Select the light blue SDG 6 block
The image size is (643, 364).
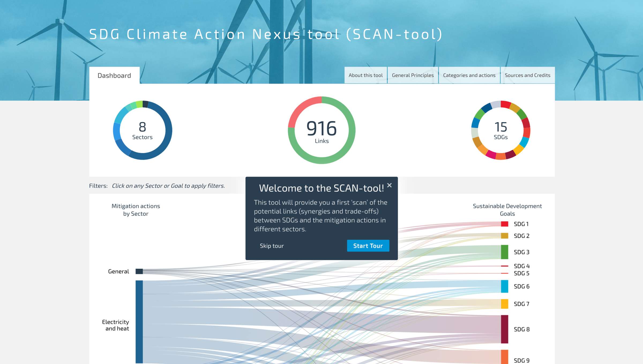coord(504,286)
